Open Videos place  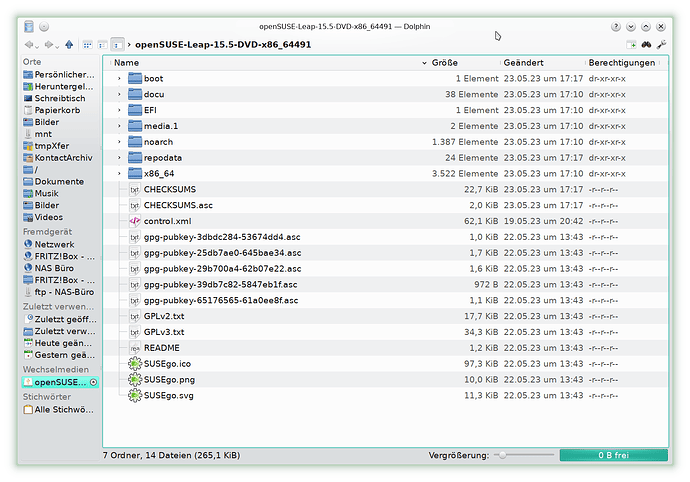click(60, 217)
